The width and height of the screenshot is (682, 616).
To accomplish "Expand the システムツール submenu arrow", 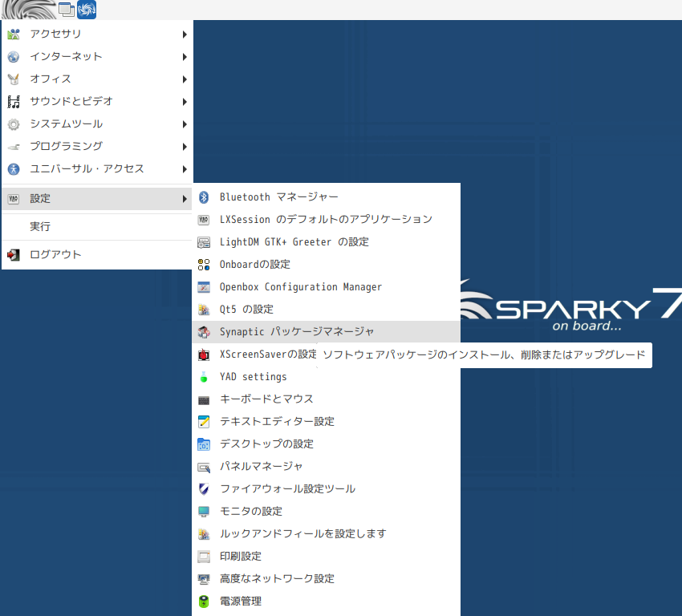I will [x=185, y=124].
